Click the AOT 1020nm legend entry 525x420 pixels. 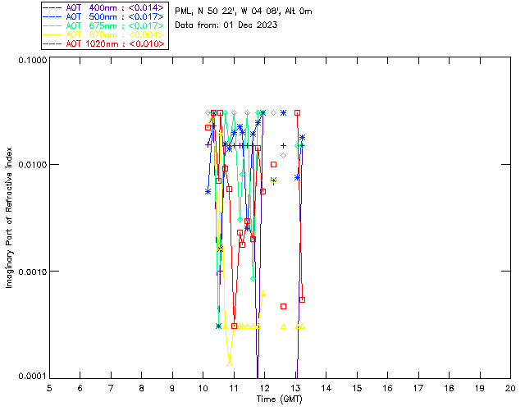[104, 43]
